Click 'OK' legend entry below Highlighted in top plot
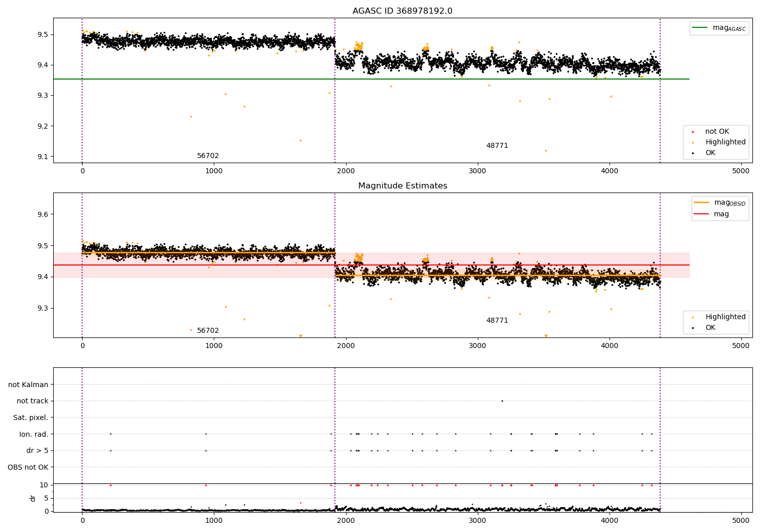The height and width of the screenshot is (532, 760). [704, 153]
